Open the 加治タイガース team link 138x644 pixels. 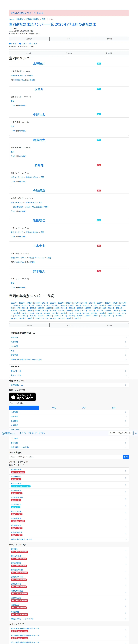pyautogui.click(x=17, y=177)
